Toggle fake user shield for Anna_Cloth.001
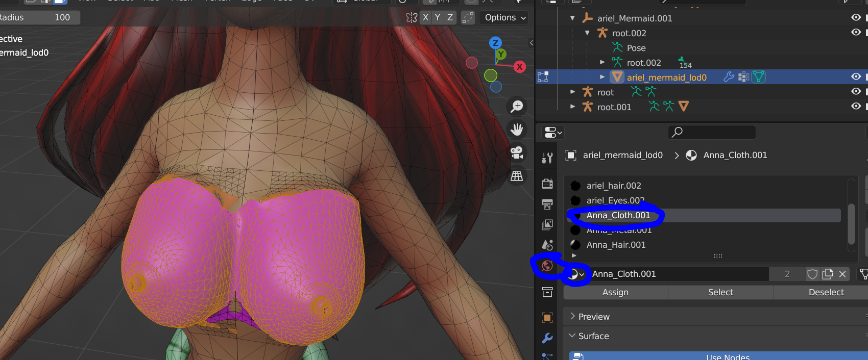The image size is (868, 360). pyautogui.click(x=812, y=274)
